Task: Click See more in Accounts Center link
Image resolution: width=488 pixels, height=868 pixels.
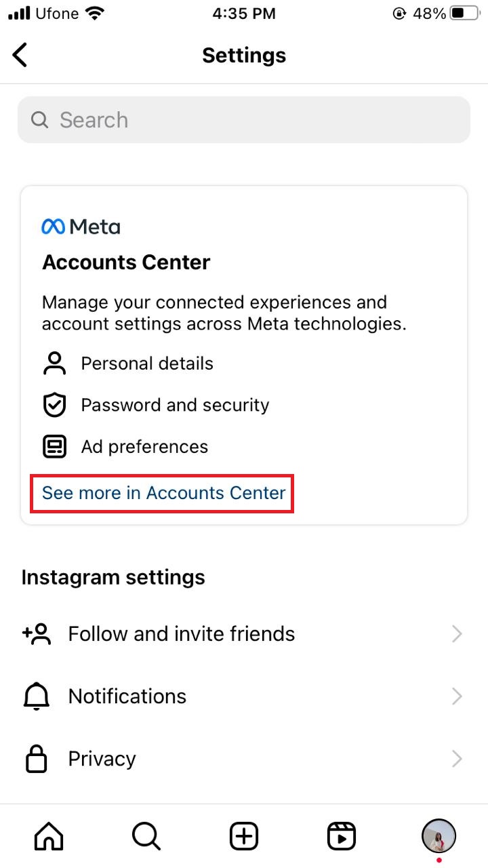Action: point(163,493)
